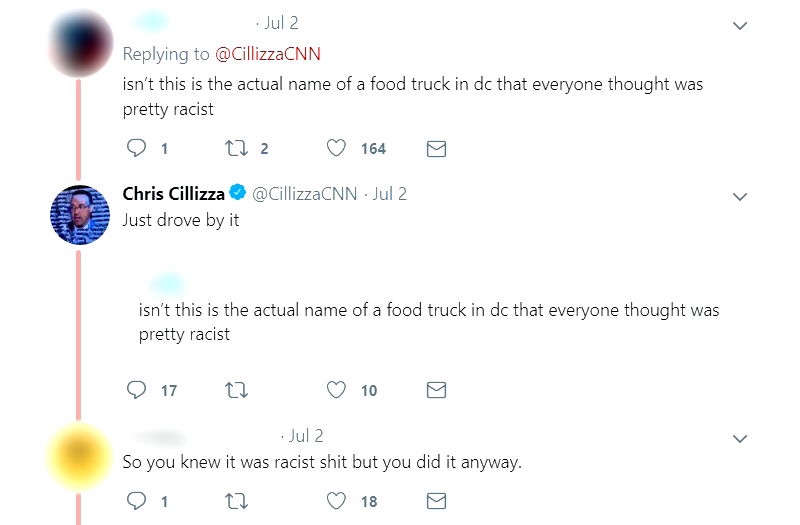Click the yellow blurred avatar of last tweet
Viewport: 800px width, 525px height.
point(79,458)
